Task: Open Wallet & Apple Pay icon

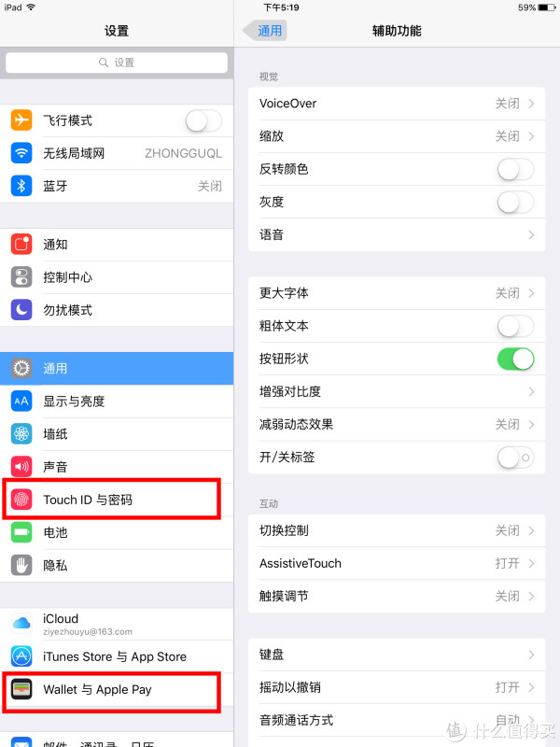Action: tap(21, 689)
